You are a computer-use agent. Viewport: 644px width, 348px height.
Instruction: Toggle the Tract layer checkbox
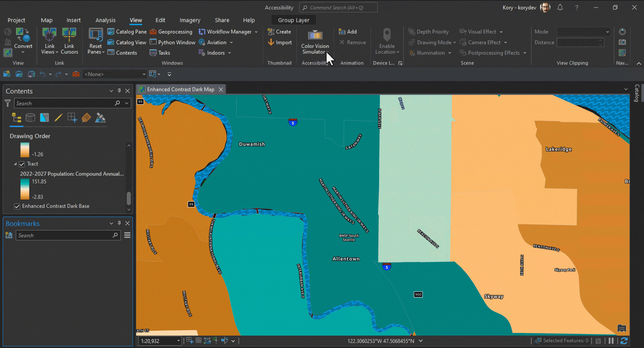22,164
